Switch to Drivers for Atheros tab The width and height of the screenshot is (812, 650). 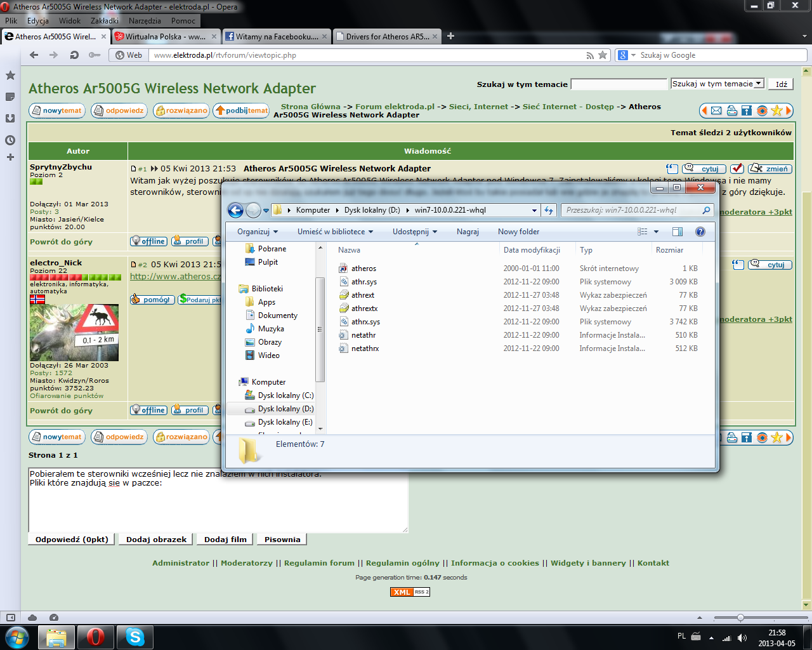387,37
